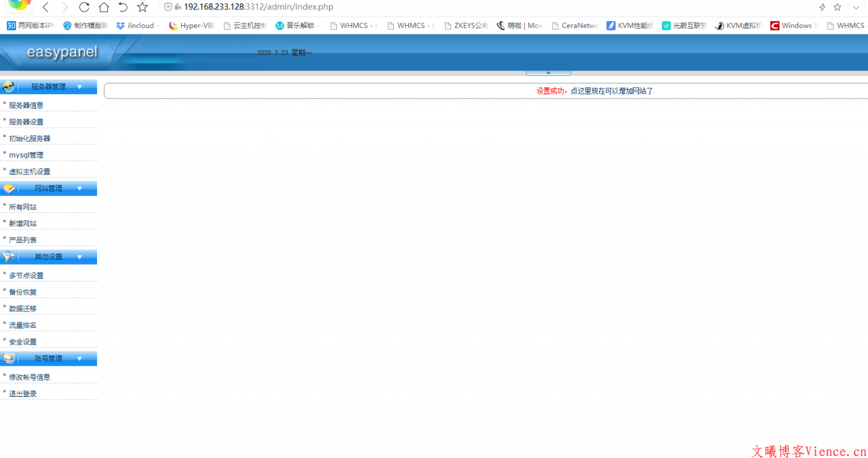868x458 pixels.
Task: Click the easypanel logo
Action: coord(61,52)
